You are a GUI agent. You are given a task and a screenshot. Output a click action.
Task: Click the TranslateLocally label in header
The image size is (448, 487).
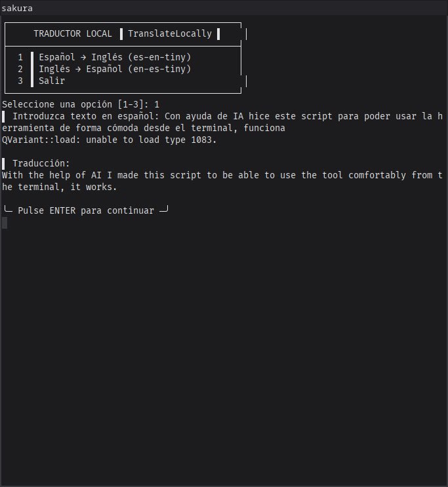pos(170,33)
